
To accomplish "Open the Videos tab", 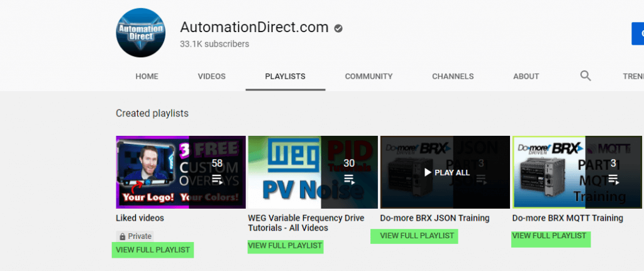I will point(211,77).
